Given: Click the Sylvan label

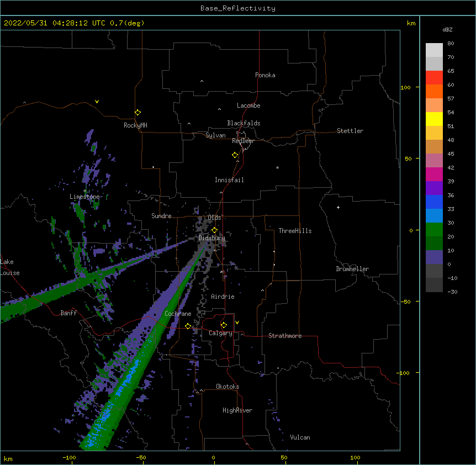Looking at the screenshot, I should click(x=215, y=135).
